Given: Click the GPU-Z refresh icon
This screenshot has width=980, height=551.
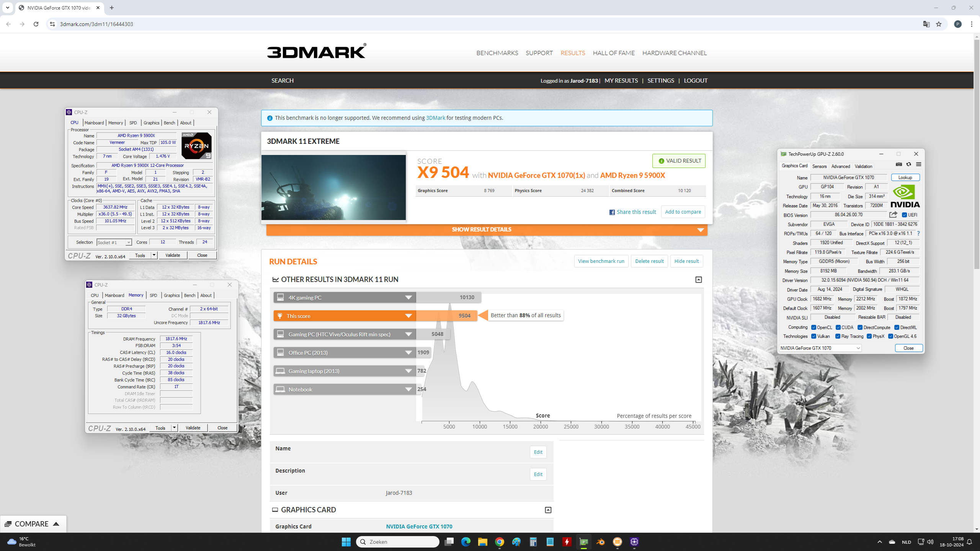Looking at the screenshot, I should 908,165.
